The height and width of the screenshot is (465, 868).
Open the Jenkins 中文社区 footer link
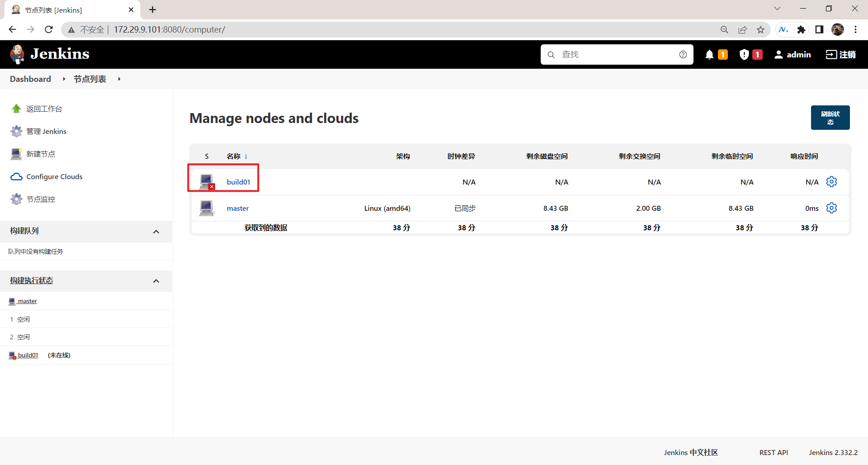[691, 452]
